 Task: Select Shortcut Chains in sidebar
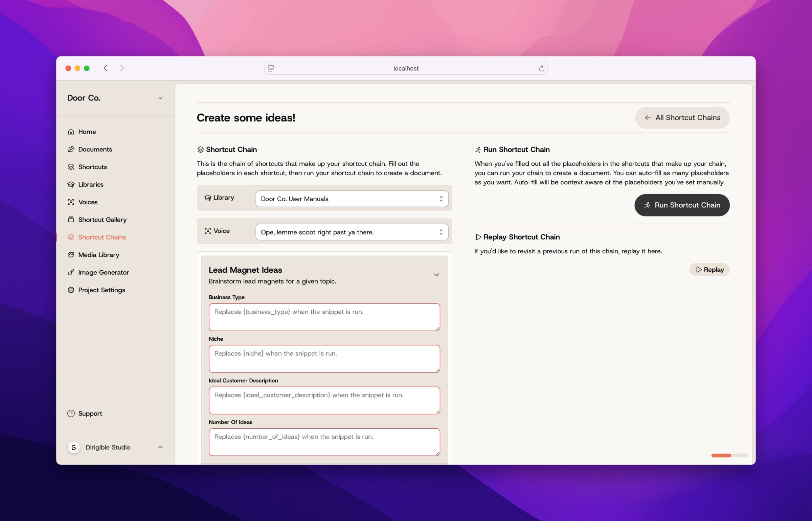[102, 237]
